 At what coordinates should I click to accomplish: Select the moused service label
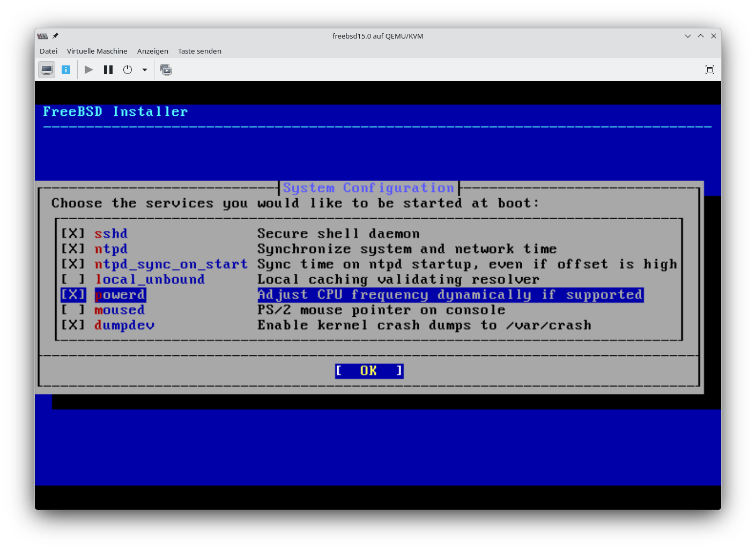(x=120, y=310)
